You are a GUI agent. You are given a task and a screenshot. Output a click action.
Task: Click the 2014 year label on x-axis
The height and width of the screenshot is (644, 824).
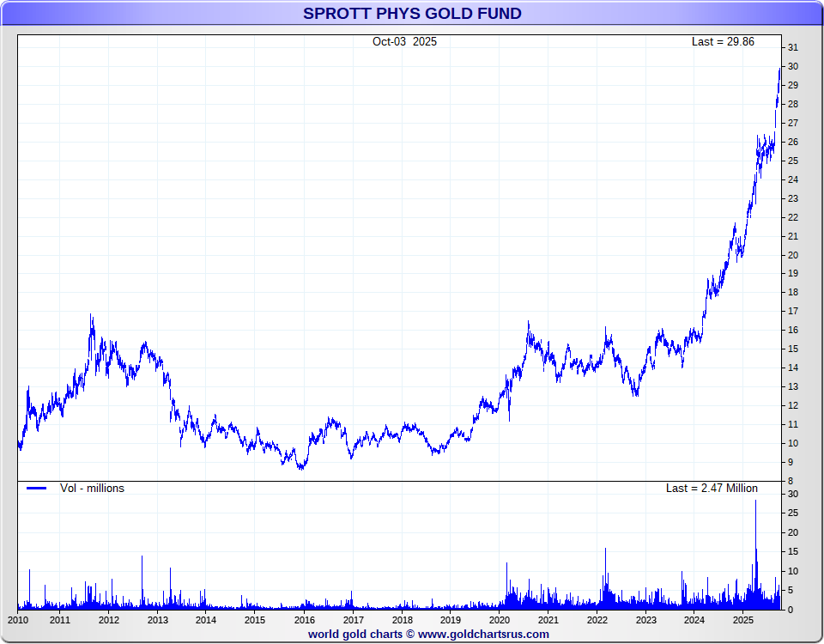(x=206, y=620)
